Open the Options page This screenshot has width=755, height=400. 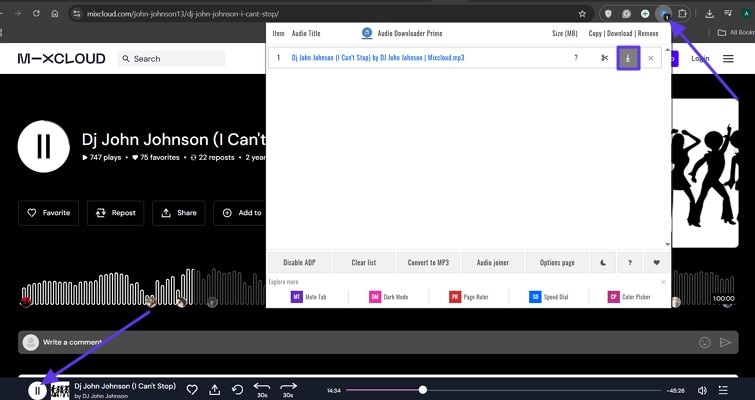click(x=557, y=262)
